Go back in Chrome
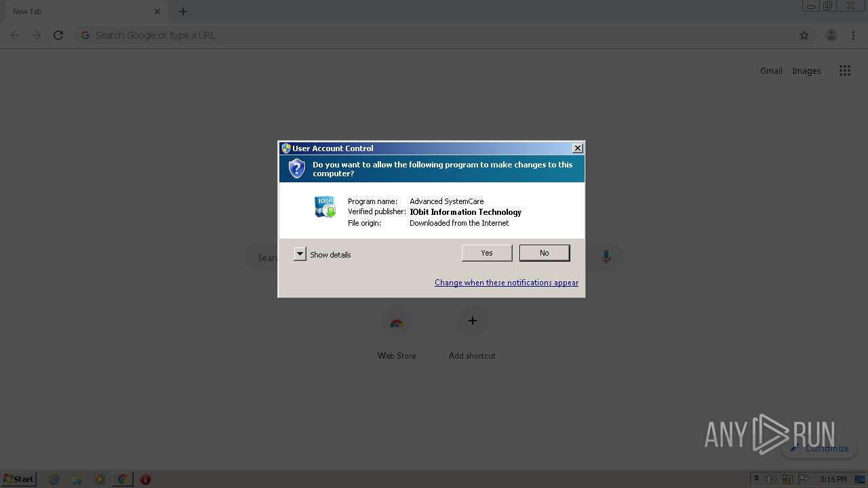The width and height of the screenshot is (868, 488). 15,35
